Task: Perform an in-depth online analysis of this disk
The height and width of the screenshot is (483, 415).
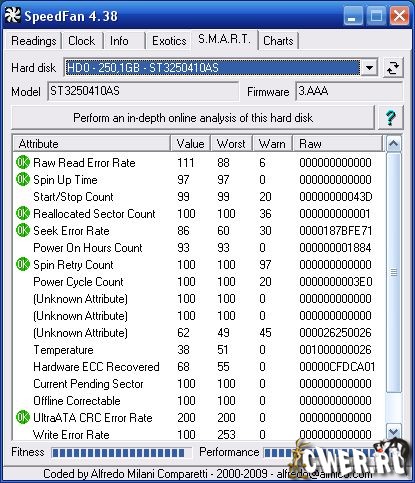Action: pos(193,118)
